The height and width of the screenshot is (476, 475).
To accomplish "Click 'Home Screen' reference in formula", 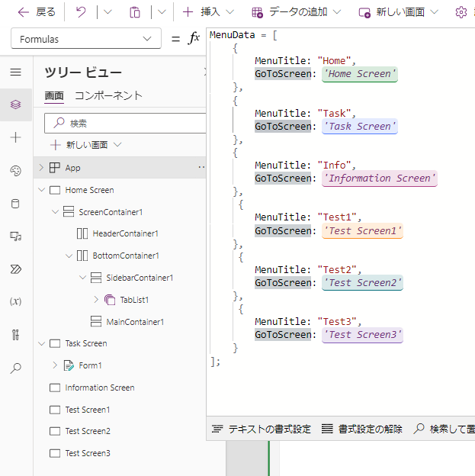I will tap(360, 74).
